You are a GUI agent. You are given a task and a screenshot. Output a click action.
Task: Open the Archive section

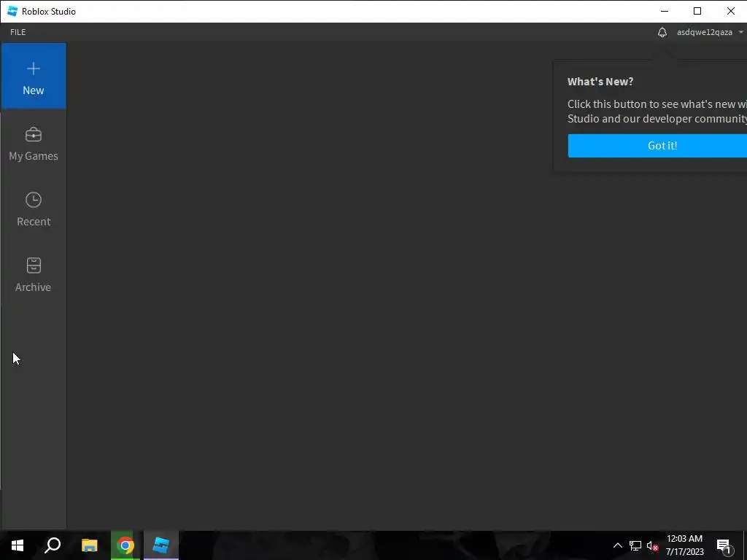pyautogui.click(x=34, y=275)
